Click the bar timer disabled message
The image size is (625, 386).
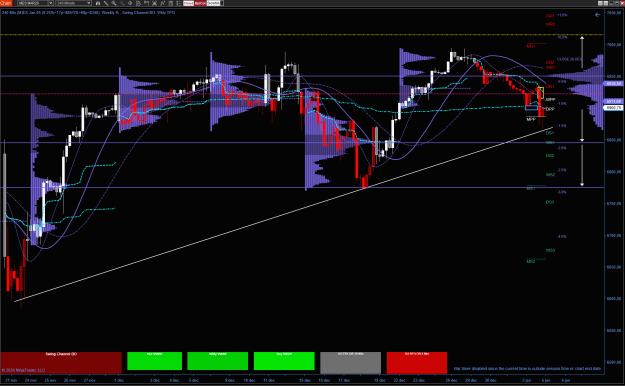[527, 369]
